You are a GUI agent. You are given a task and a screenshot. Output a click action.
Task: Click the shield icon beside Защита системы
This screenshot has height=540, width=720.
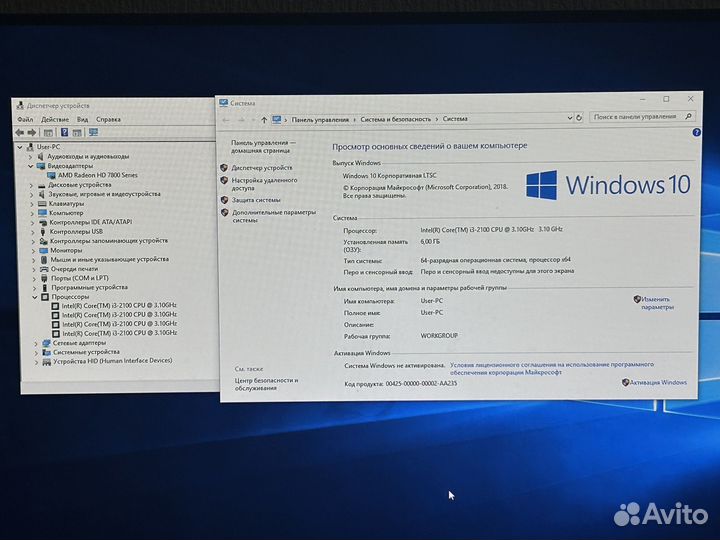[225, 200]
